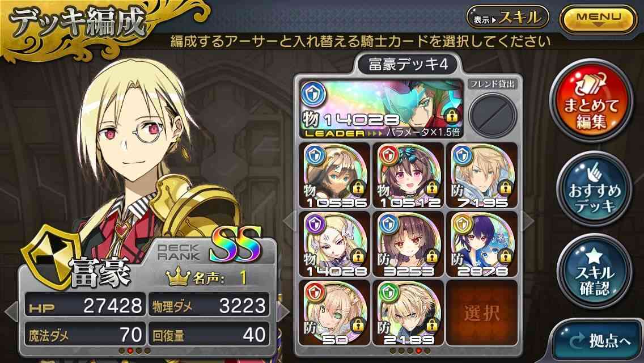
Task: Tap the empty 選択 card slot
Action: click(x=482, y=313)
